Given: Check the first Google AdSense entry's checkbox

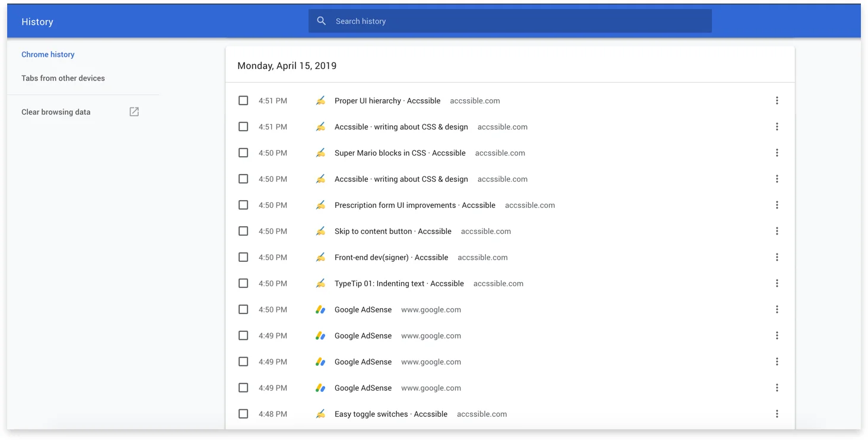Looking at the screenshot, I should 243,309.
